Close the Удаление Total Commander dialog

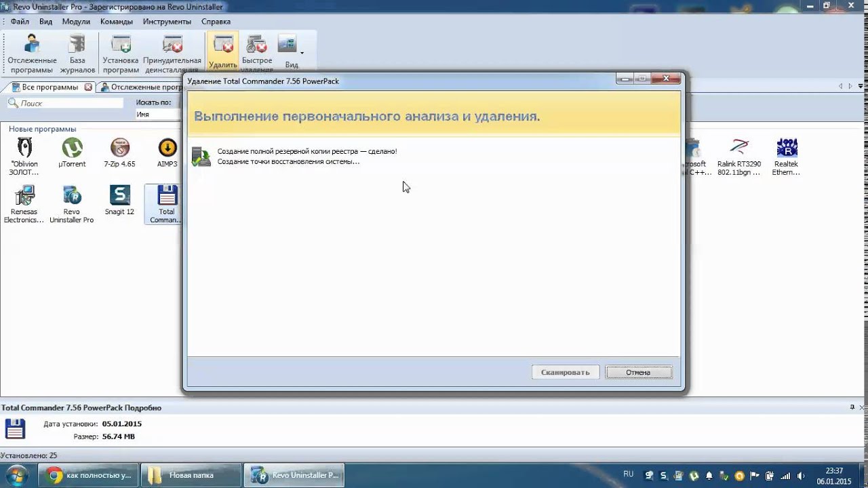point(666,79)
